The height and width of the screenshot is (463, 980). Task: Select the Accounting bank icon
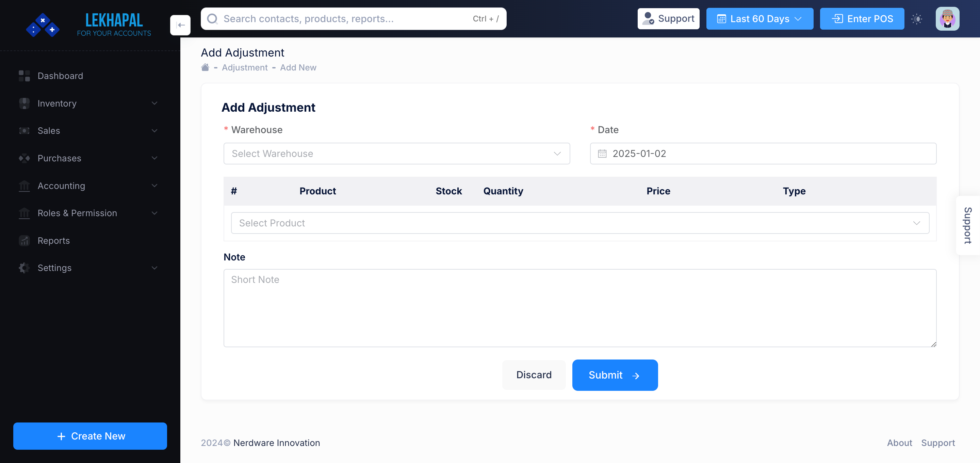[x=24, y=186]
